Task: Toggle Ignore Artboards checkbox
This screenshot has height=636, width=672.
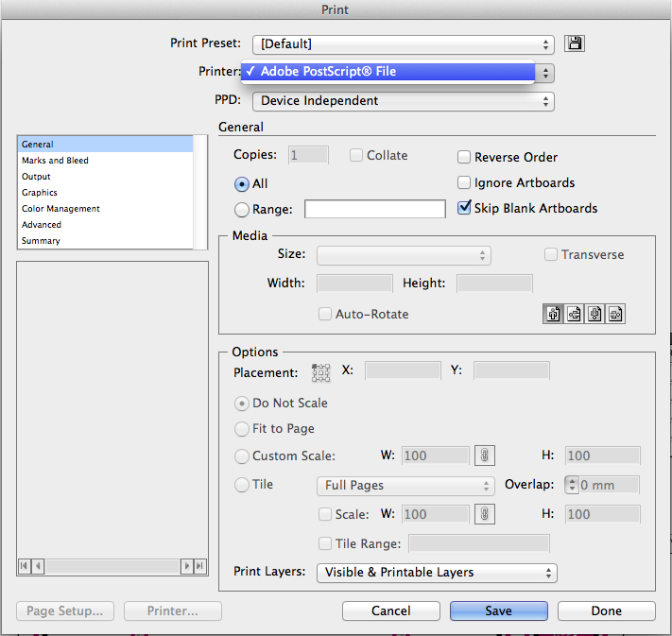Action: pyautogui.click(x=465, y=183)
